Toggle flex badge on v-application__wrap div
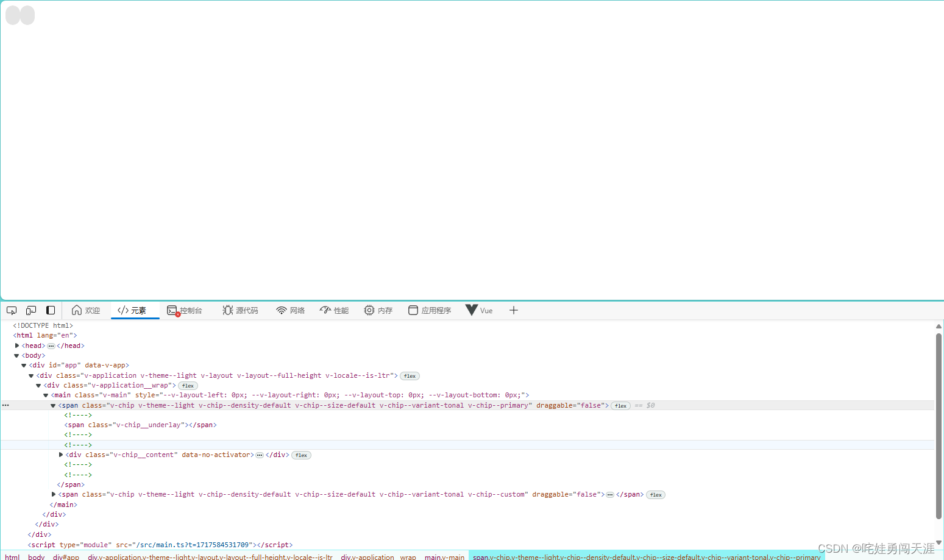The image size is (944, 560). (188, 386)
